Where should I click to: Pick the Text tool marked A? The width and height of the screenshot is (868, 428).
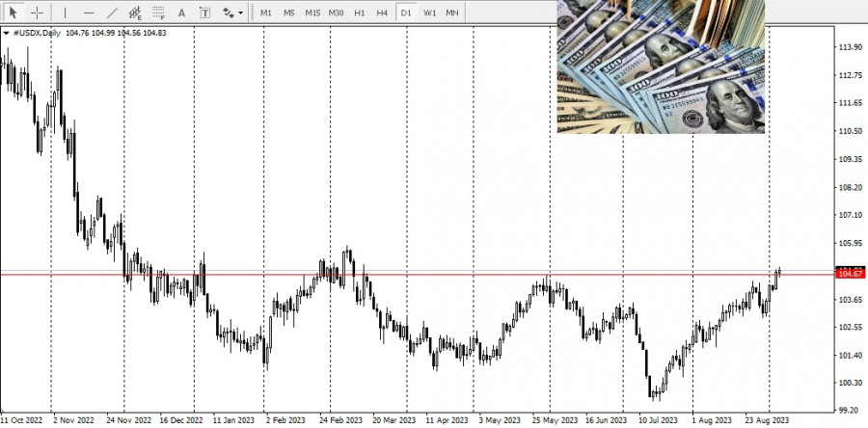tap(181, 13)
